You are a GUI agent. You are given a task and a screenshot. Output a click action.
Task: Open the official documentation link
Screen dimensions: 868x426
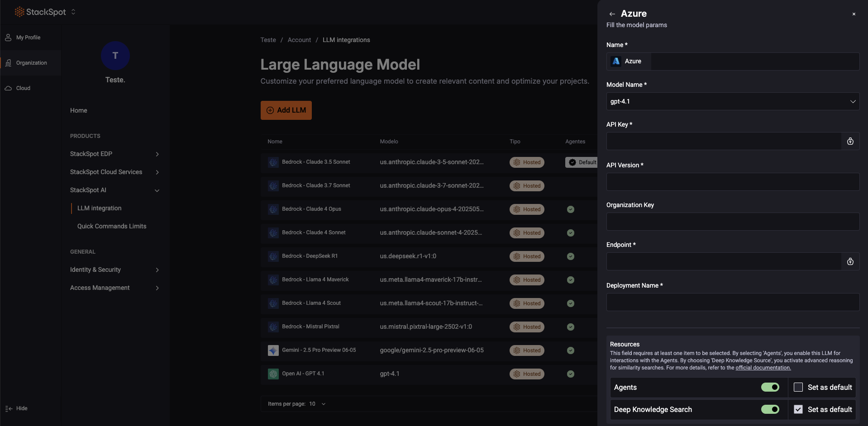click(763, 368)
